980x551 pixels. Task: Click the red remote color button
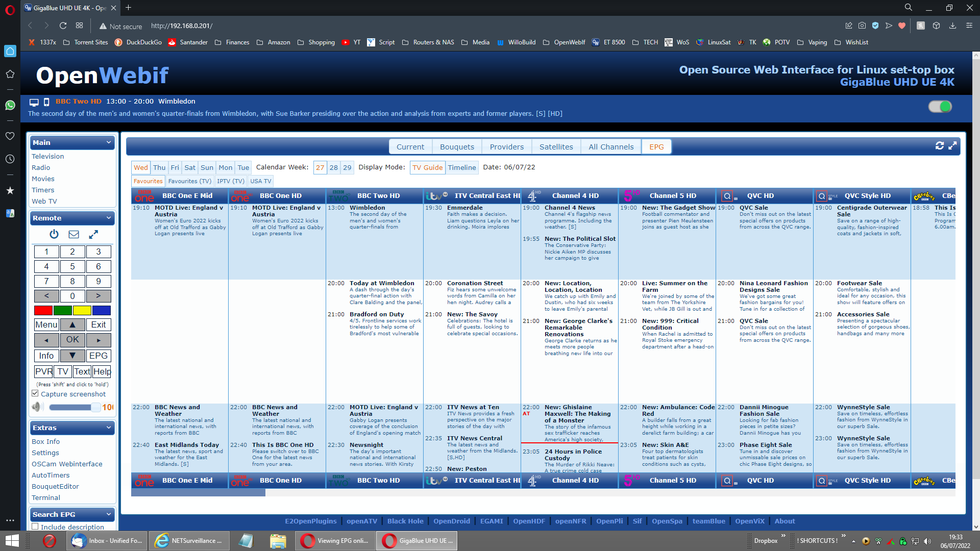pos(43,310)
